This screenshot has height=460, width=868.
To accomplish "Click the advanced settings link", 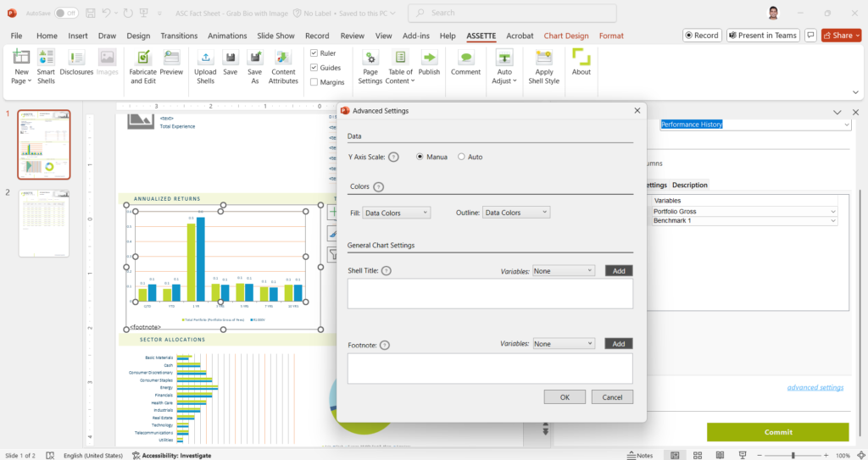I will tap(815, 387).
